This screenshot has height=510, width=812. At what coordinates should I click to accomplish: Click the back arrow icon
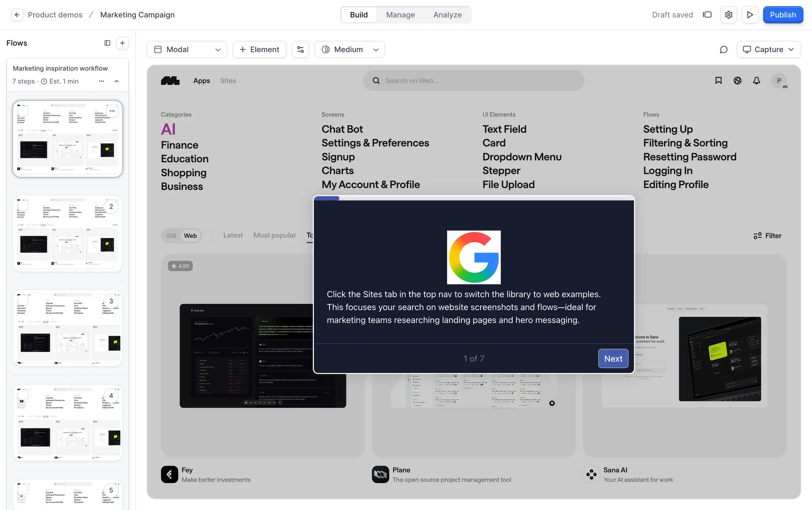(17, 15)
